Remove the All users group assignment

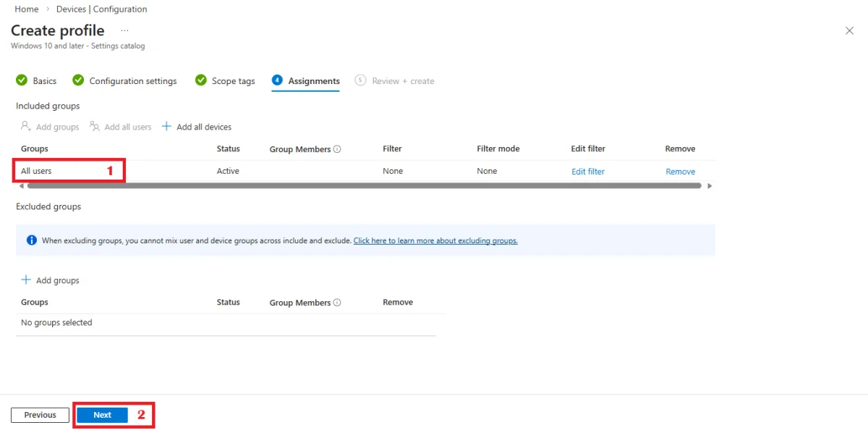tap(680, 172)
